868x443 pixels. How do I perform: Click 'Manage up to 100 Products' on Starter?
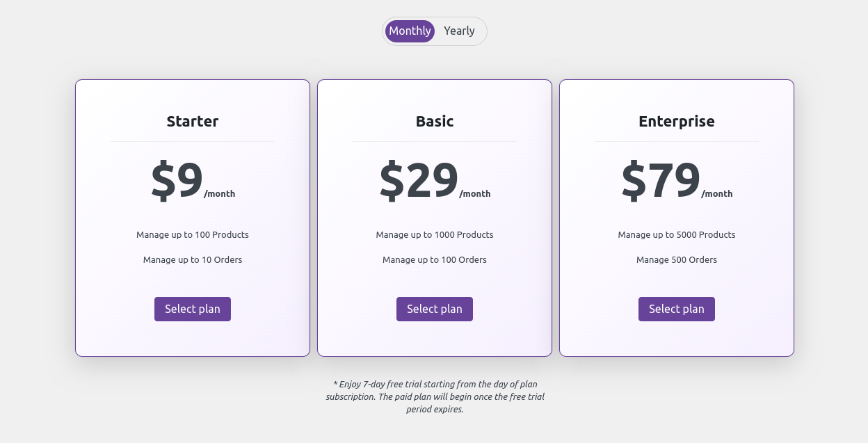coord(193,234)
